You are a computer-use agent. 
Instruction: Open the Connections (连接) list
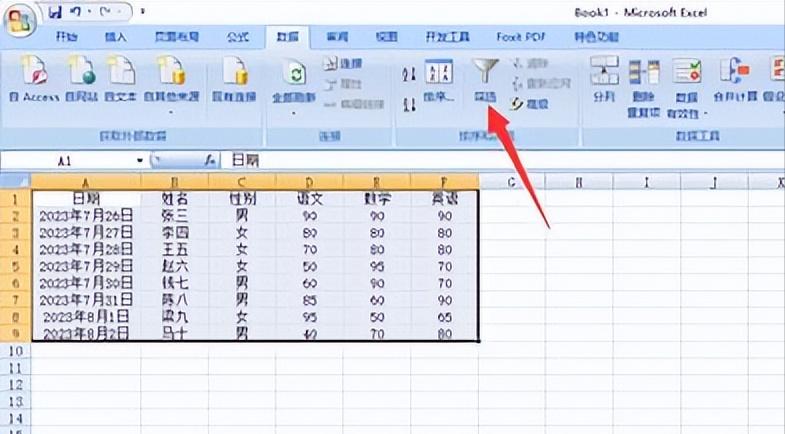tap(343, 64)
